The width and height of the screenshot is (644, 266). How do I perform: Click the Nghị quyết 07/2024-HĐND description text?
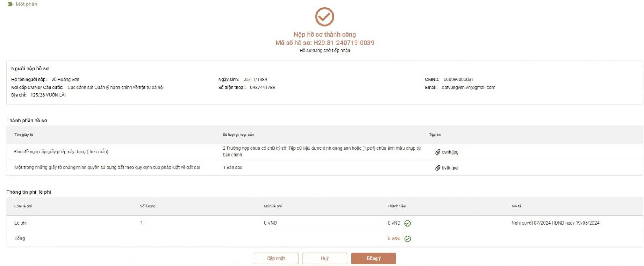click(555, 223)
